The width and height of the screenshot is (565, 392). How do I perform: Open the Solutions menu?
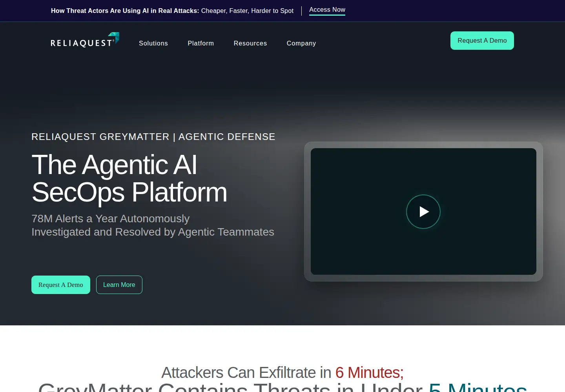153,43
